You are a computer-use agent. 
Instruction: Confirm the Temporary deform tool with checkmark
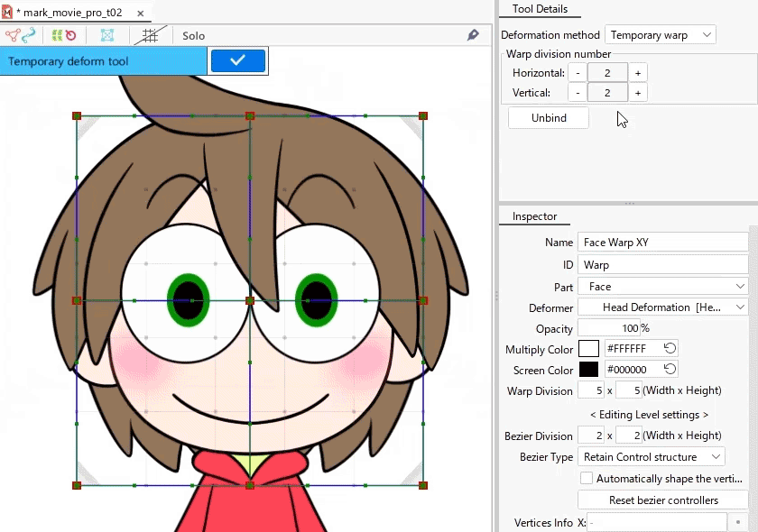tap(237, 60)
